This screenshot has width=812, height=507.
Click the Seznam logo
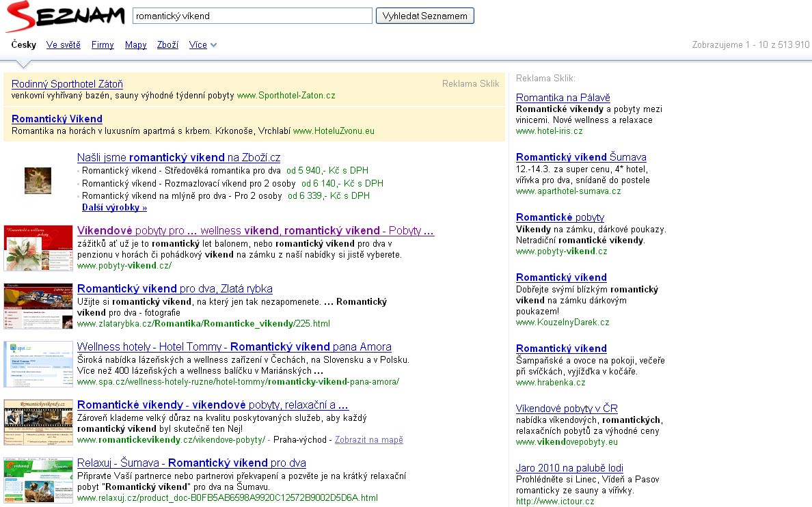[x=65, y=16]
